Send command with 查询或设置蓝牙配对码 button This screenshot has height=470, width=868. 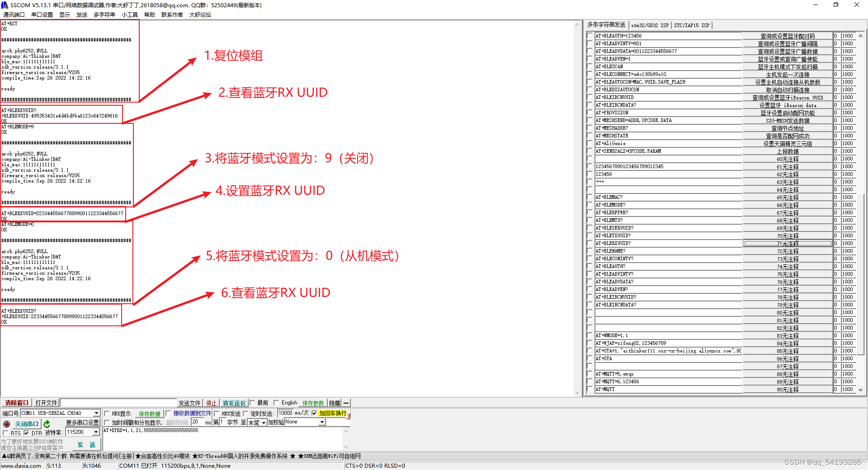coord(788,36)
